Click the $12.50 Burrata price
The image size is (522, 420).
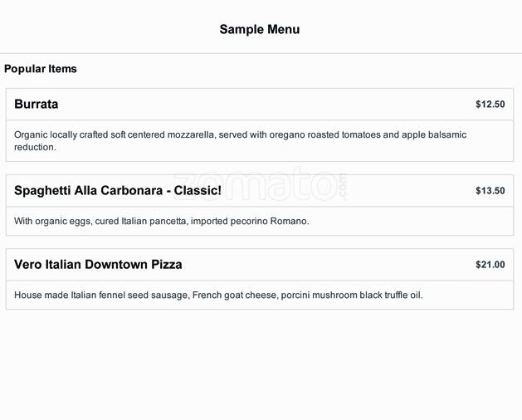(490, 105)
